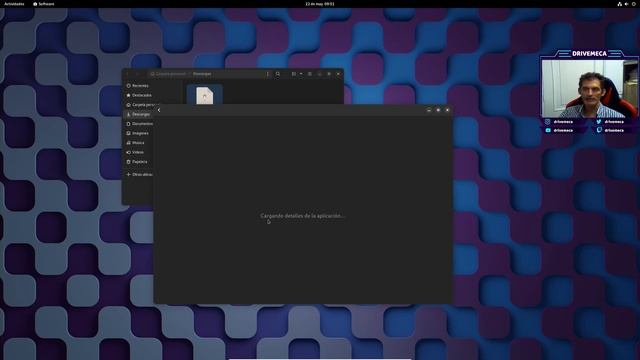Open Documentos in Files sidebar
640x360 pixels.
[140, 124]
